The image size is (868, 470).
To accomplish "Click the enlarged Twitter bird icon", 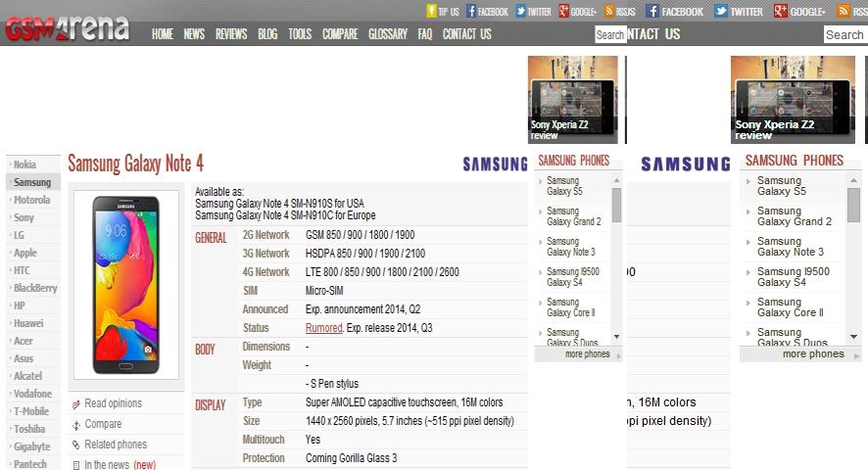I will 720,11.
